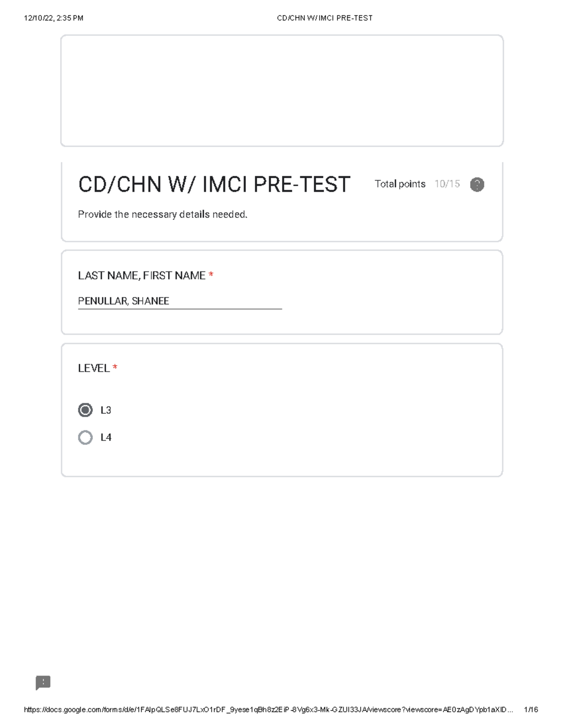The image size is (563, 728).
Task: Click the question mark inside the dark circle
Action: tap(477, 185)
